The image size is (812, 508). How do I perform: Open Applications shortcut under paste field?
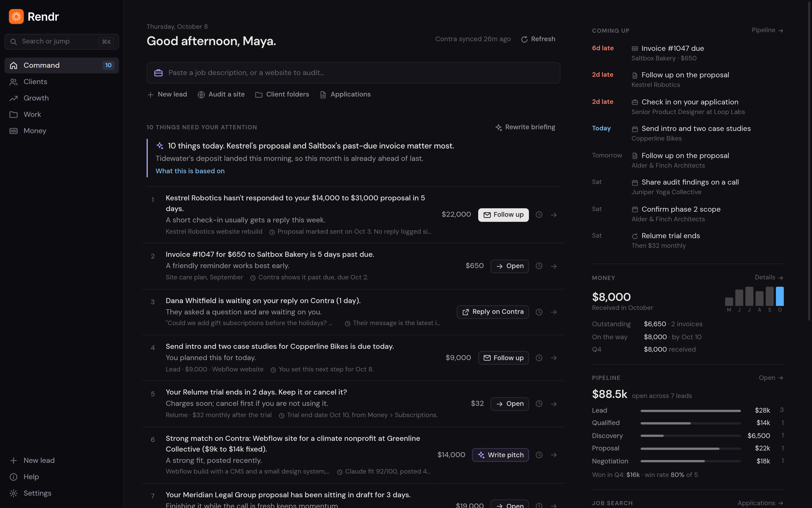(345, 94)
